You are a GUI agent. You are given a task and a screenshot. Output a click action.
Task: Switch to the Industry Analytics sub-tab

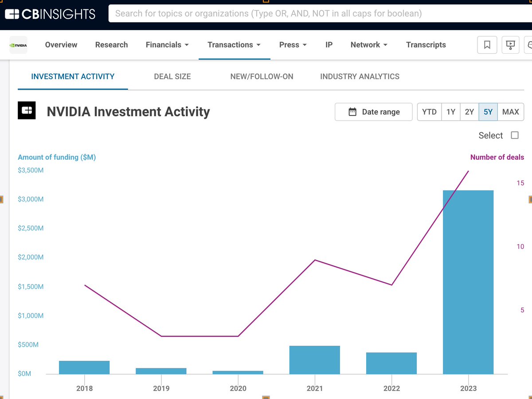point(360,76)
